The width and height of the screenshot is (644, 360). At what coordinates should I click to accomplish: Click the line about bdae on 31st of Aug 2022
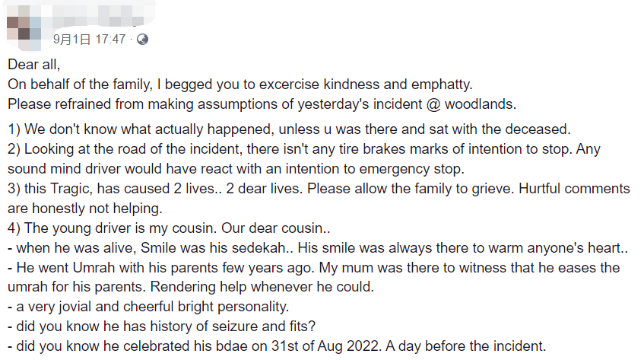(278, 346)
